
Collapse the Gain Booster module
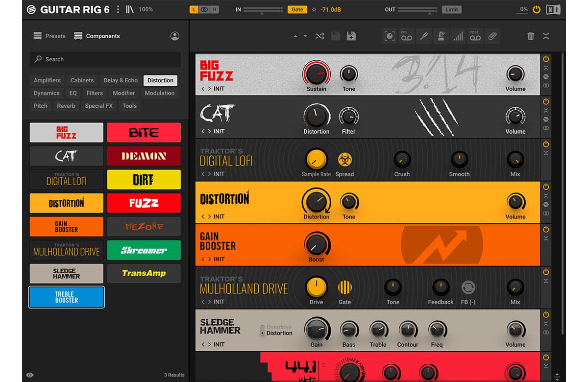click(x=546, y=239)
